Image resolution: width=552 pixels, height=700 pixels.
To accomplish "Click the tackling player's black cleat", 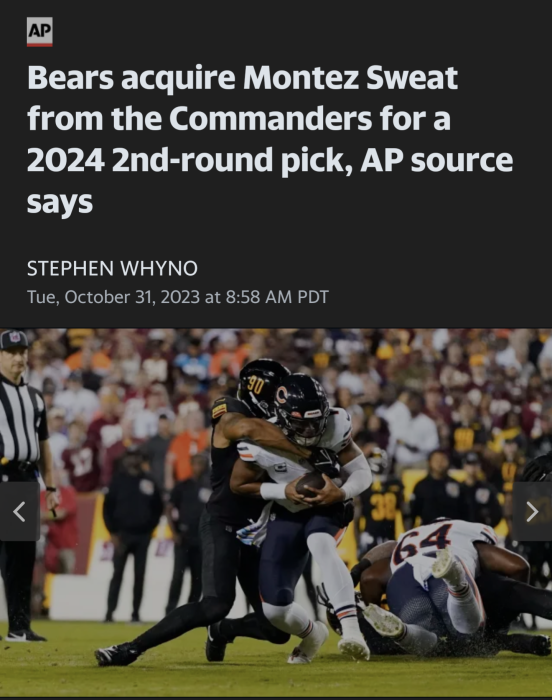I will (116, 654).
